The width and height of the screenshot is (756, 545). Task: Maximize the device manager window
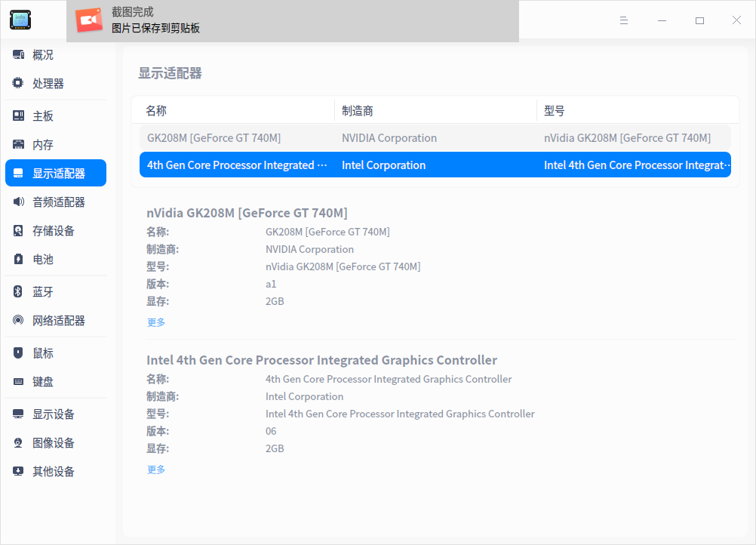(699, 20)
